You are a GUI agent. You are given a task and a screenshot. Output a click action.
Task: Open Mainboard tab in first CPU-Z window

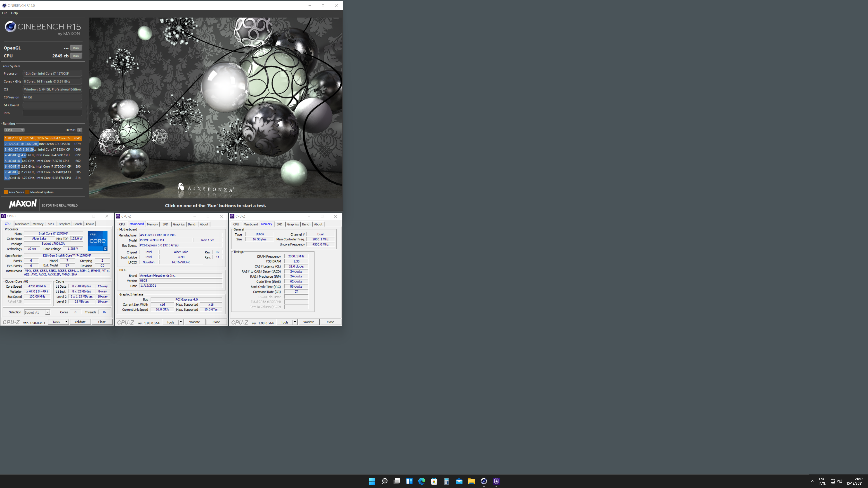22,224
